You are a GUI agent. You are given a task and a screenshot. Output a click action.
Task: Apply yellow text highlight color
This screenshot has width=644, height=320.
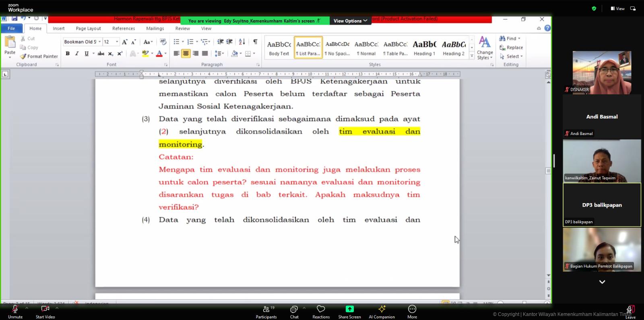145,54
